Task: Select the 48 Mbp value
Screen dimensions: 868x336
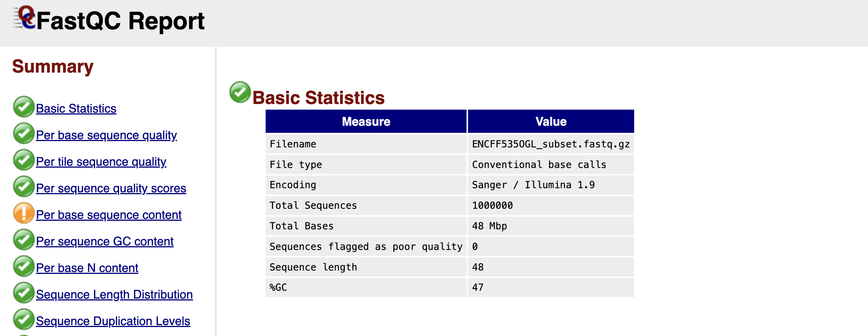Action: (551, 226)
